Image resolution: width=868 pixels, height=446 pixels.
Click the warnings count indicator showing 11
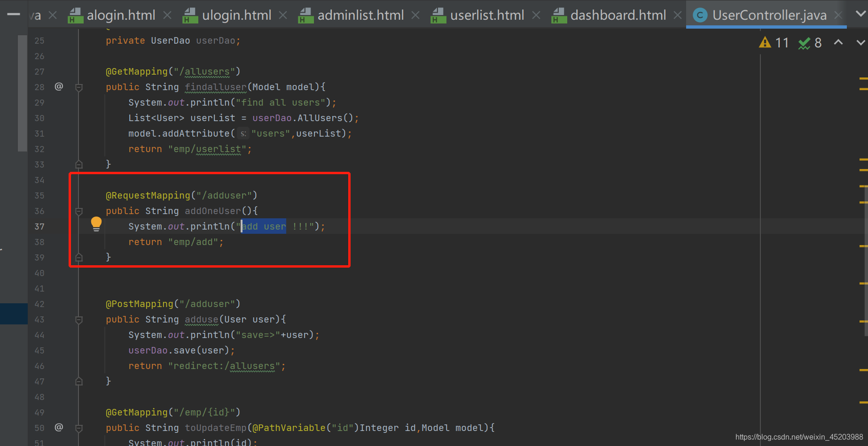point(774,43)
